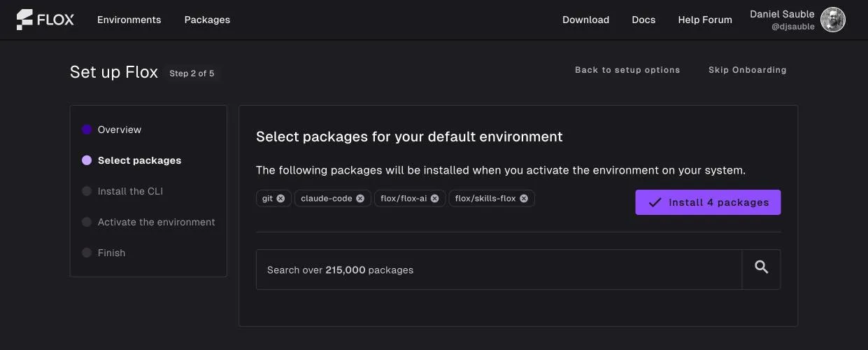Image resolution: width=868 pixels, height=350 pixels.
Task: Open the Environments menu
Action: click(x=129, y=20)
